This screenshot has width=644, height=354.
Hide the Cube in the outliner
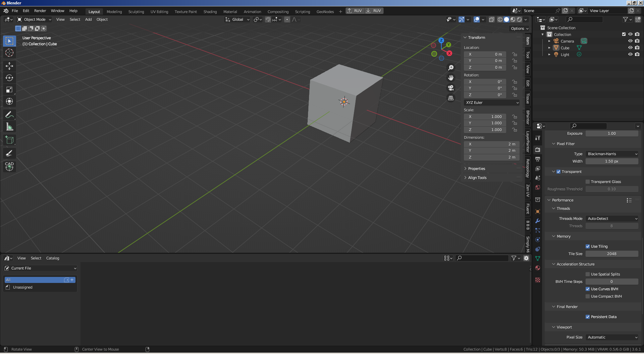coord(630,48)
